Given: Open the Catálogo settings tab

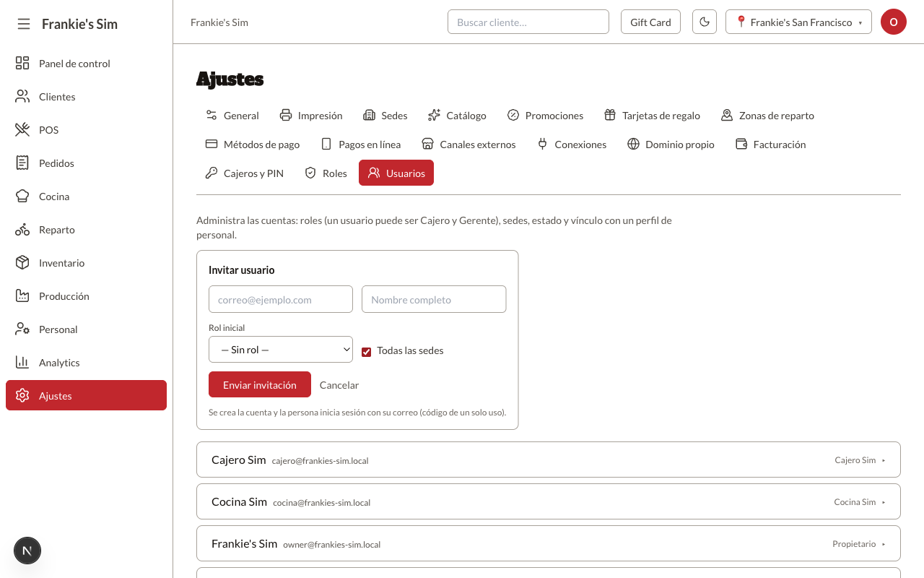Looking at the screenshot, I should pyautogui.click(x=457, y=115).
